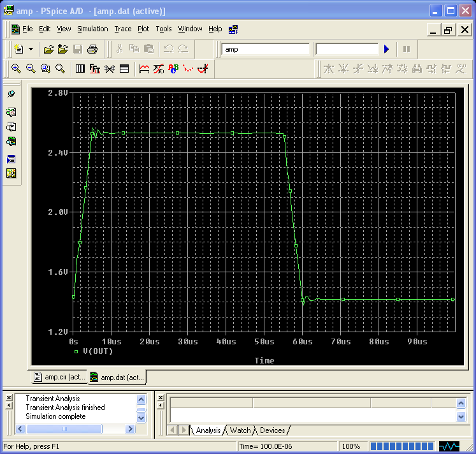Click the bottom yellow sidebar icon
This screenshot has width=476, height=454.
click(11, 173)
